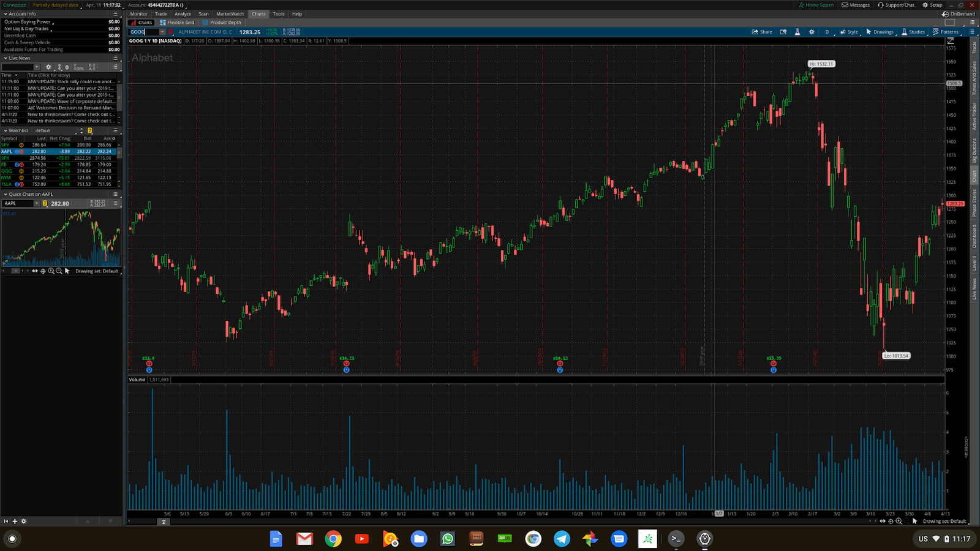Open the chart Style menu

tap(851, 31)
